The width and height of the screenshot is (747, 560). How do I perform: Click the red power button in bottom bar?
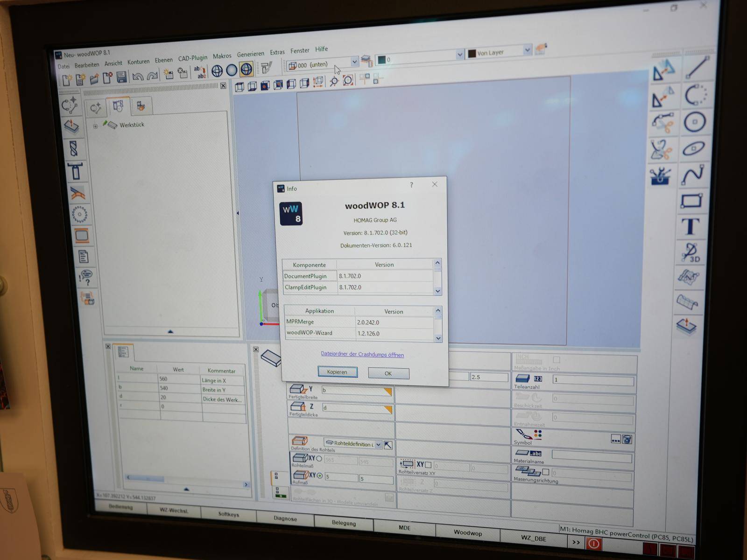coord(593,544)
